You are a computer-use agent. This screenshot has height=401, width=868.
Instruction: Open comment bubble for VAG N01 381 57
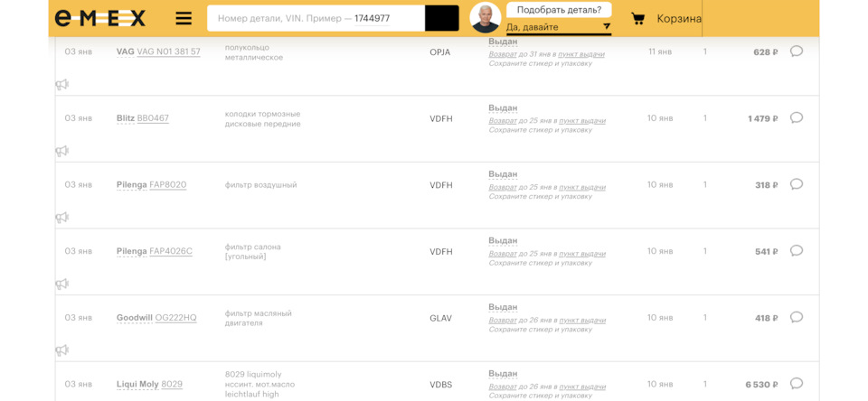click(796, 51)
